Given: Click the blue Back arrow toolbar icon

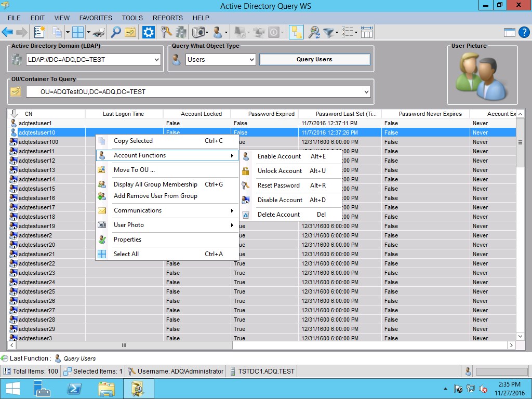Looking at the screenshot, I should point(7,33).
